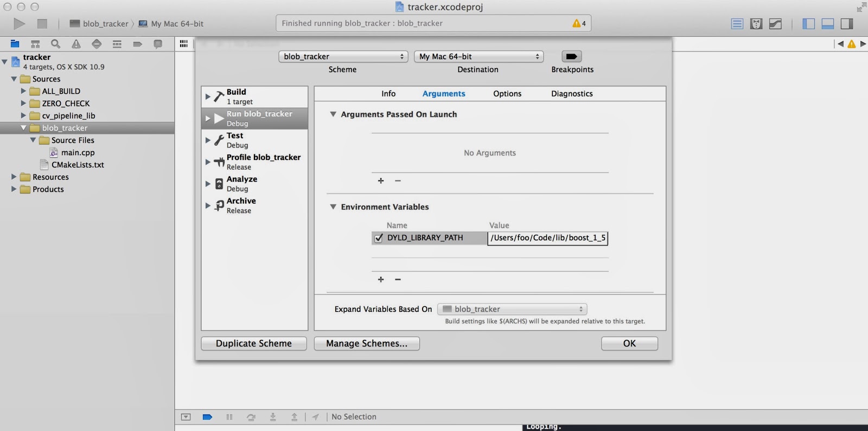Add an environment variable with plus button

click(381, 279)
